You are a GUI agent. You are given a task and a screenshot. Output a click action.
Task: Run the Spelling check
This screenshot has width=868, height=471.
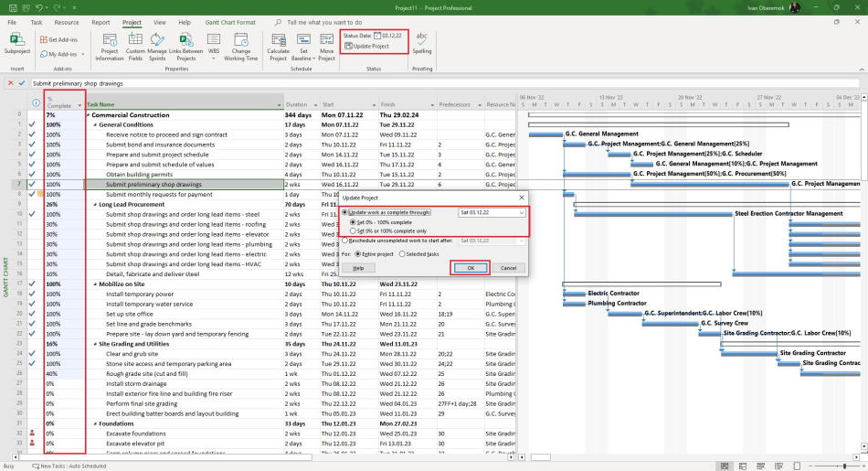click(x=422, y=44)
